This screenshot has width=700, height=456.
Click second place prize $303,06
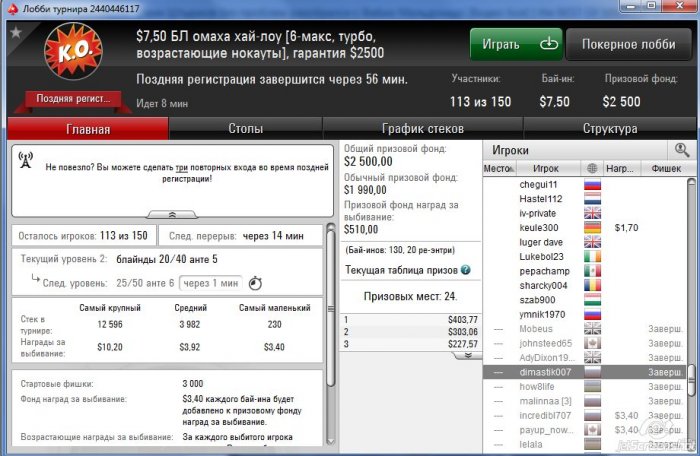click(x=462, y=332)
